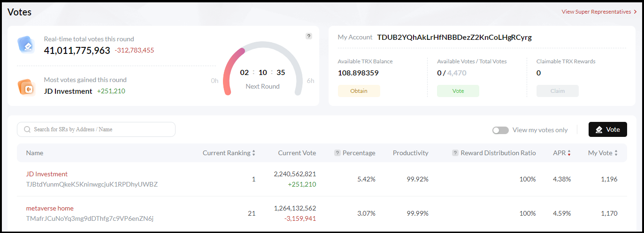
Task: Click the Current Vote column header
Action: [297, 153]
